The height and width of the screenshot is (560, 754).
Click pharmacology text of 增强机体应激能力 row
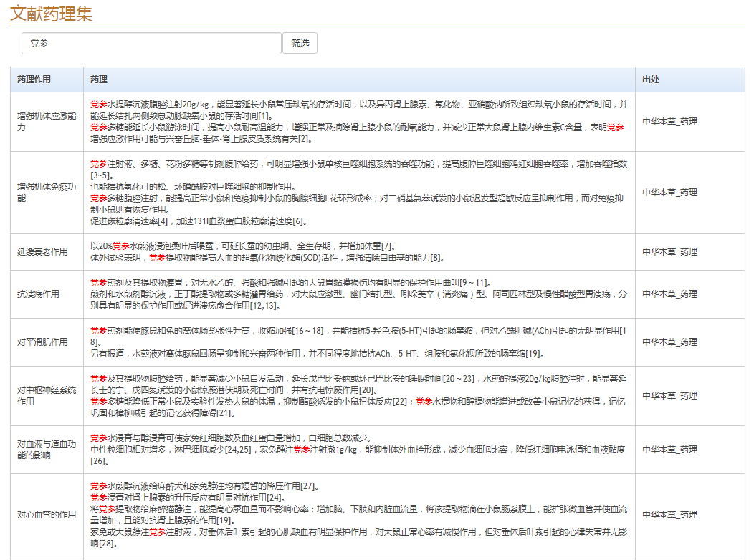(359, 122)
